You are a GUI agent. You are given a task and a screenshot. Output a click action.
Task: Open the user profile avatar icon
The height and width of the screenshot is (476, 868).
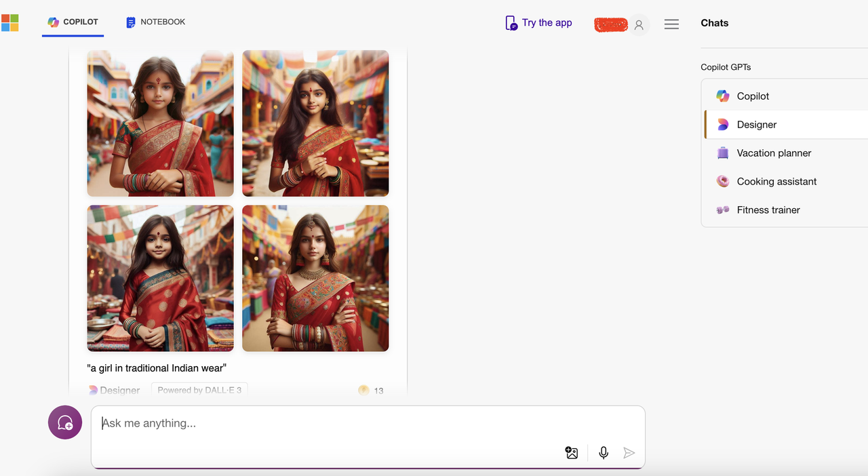click(639, 25)
